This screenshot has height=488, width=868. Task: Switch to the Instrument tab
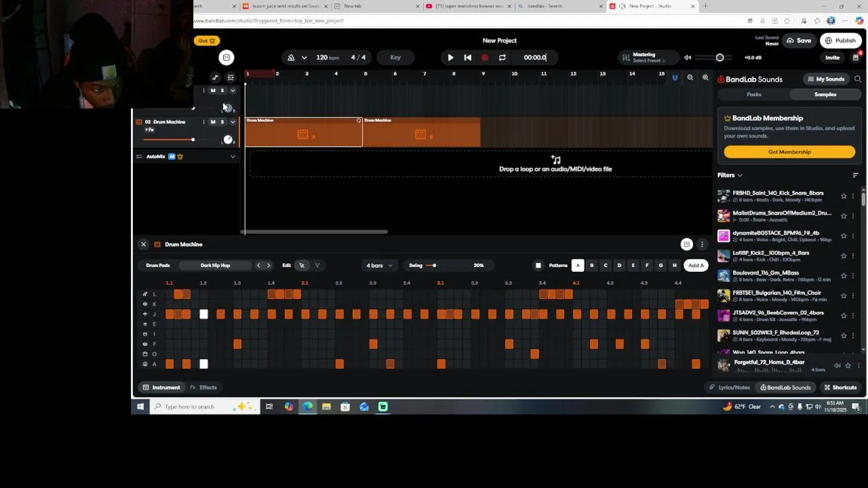pos(161,387)
